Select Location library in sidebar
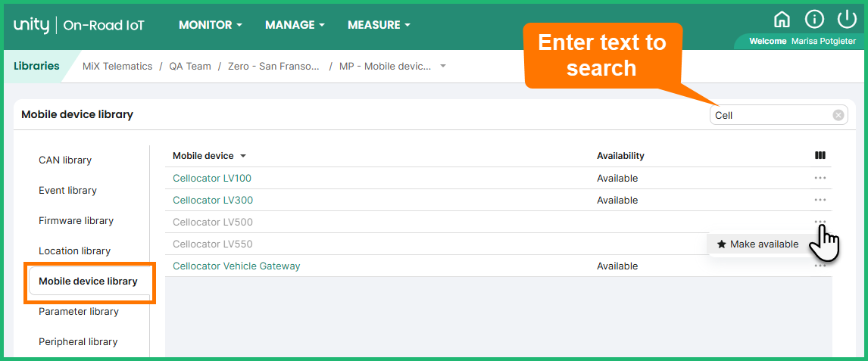 pyautogui.click(x=75, y=251)
